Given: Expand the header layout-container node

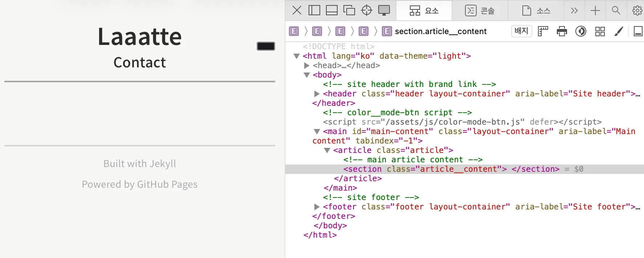Looking at the screenshot, I should pos(317,94).
